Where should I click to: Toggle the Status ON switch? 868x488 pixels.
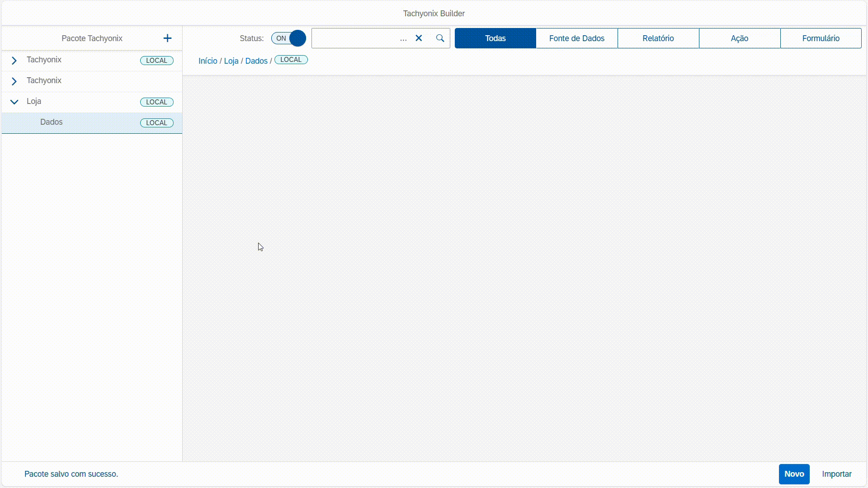point(288,38)
